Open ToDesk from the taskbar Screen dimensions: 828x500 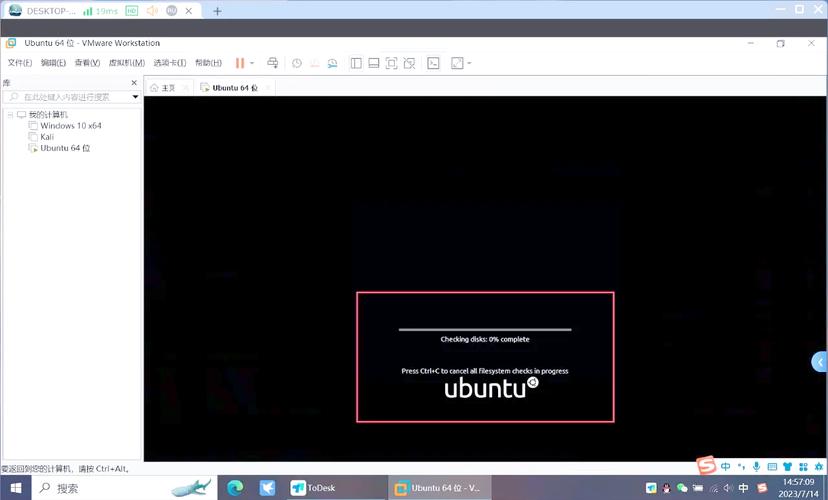tap(337, 488)
